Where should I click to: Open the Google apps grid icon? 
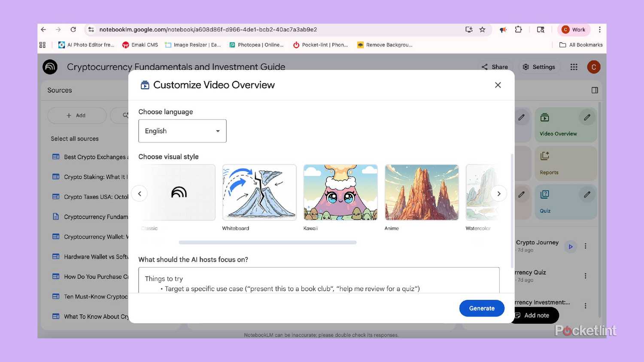click(x=574, y=67)
